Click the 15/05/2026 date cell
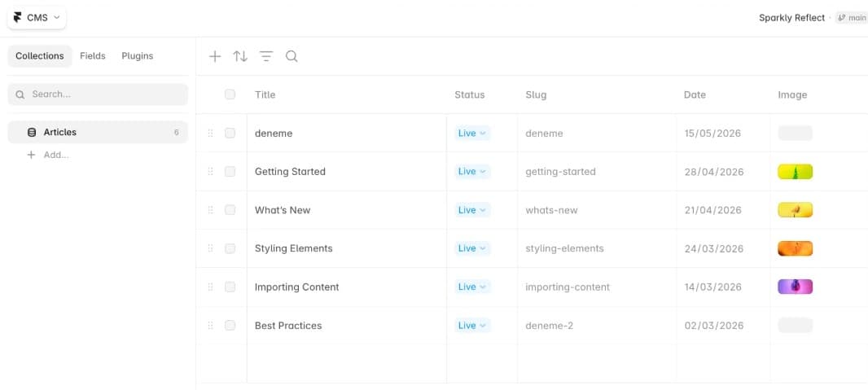This screenshot has height=390, width=868. [723, 134]
